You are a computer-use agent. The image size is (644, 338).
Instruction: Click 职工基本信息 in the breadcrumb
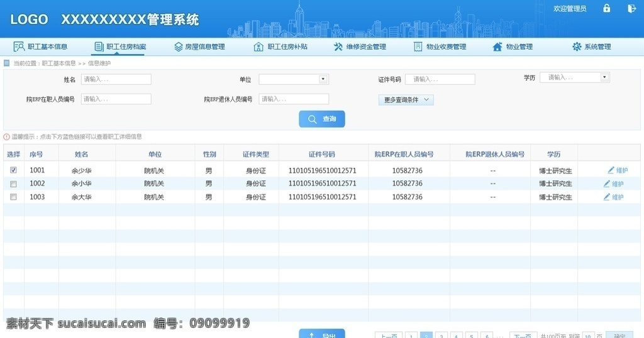coord(58,63)
